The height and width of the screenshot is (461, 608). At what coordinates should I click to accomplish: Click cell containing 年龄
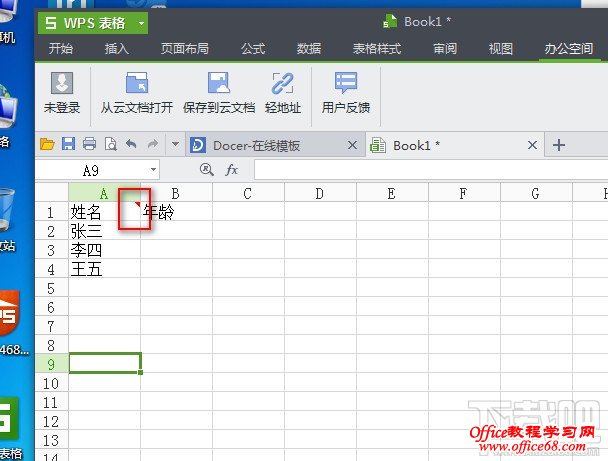tap(176, 212)
